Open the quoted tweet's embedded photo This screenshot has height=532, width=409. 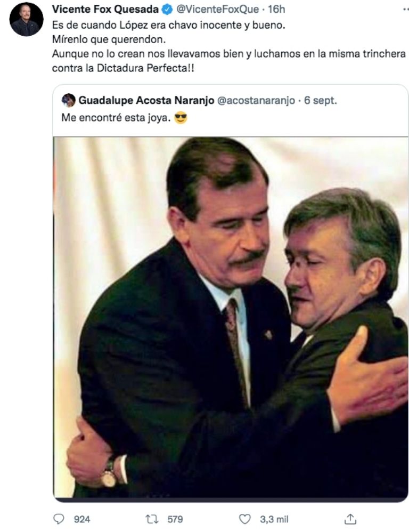point(231,318)
